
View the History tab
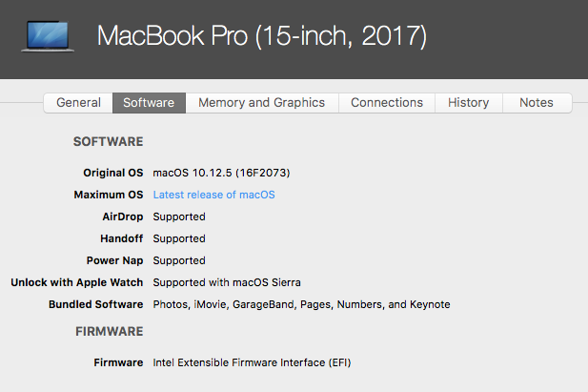point(468,102)
